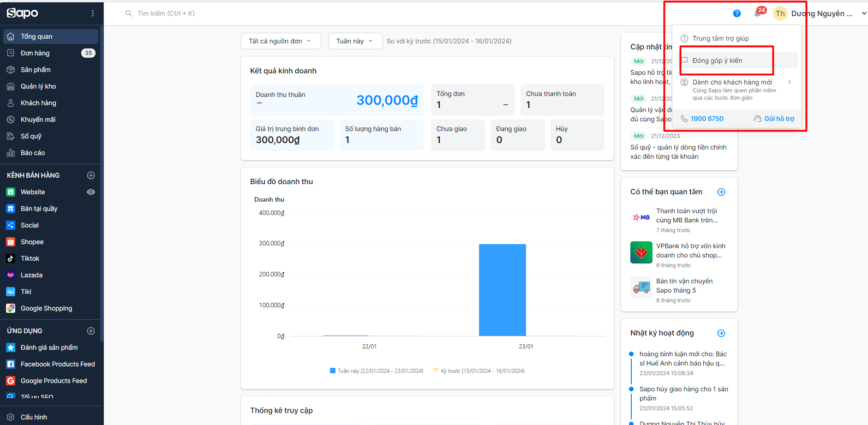Click the Đang giao card
Viewport: 868px width, 425px height.
tap(517, 135)
